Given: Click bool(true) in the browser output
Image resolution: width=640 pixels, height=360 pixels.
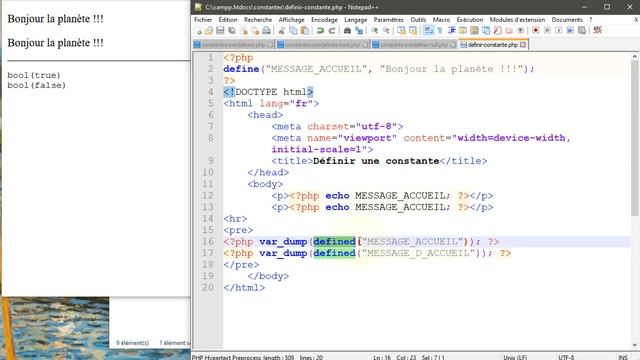Looking at the screenshot, I should tap(34, 75).
